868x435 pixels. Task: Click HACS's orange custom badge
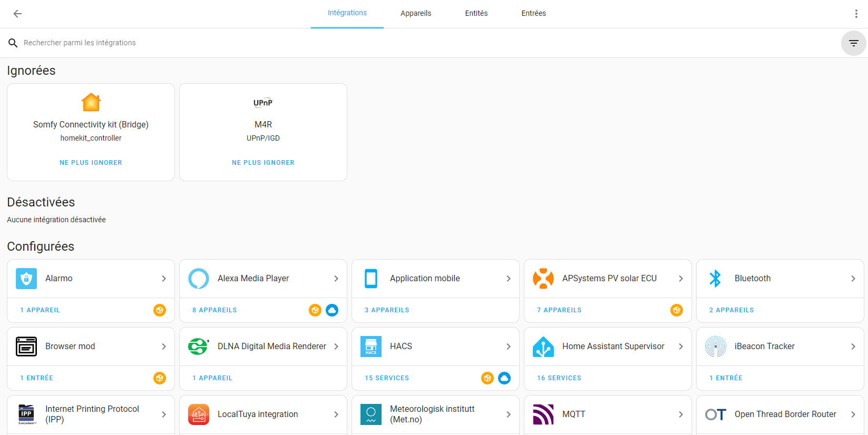tap(487, 378)
